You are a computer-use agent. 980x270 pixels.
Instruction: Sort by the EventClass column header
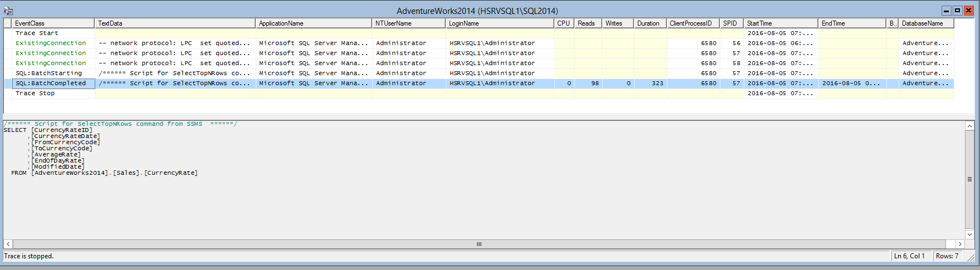pyautogui.click(x=53, y=23)
